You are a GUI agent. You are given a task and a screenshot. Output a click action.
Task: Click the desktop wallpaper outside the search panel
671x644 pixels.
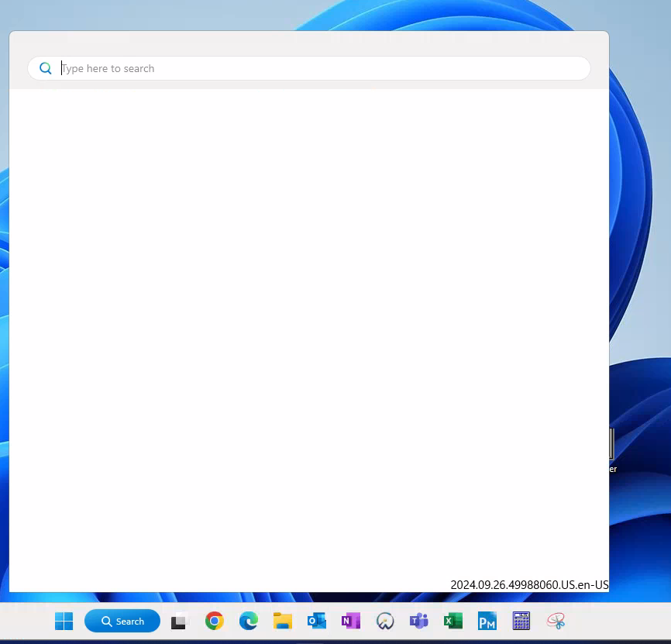(x=642, y=232)
